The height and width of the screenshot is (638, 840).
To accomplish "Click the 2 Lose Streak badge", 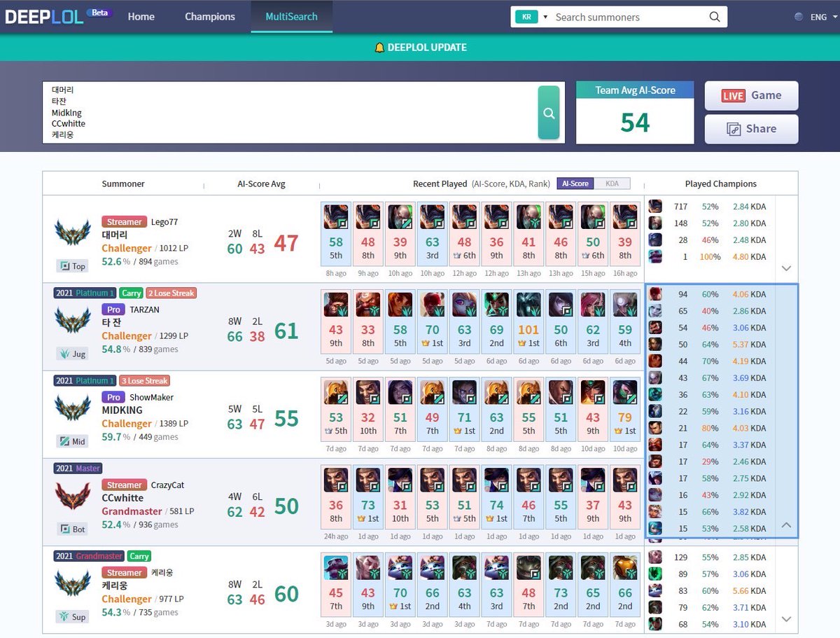I will point(171,293).
